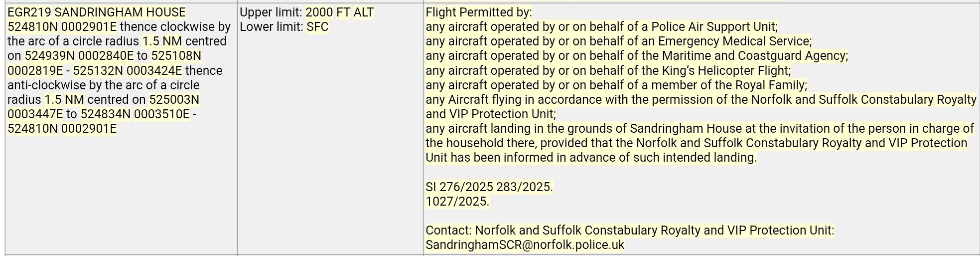Click the SandringhamSCR@norfolk.police.uk email address
980x256 pixels.
(x=525, y=245)
